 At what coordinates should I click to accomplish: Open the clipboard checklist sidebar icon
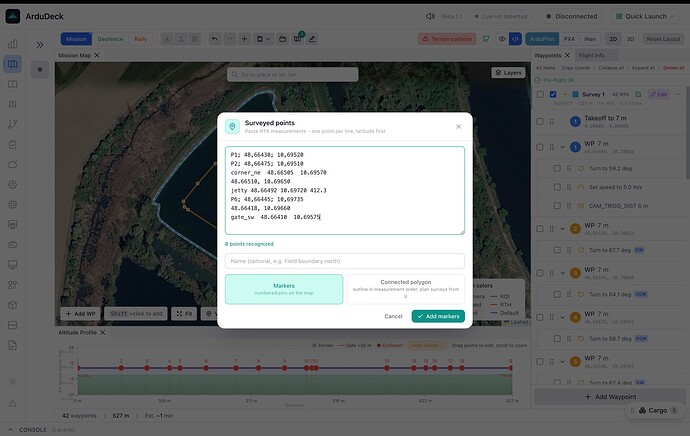[13, 144]
